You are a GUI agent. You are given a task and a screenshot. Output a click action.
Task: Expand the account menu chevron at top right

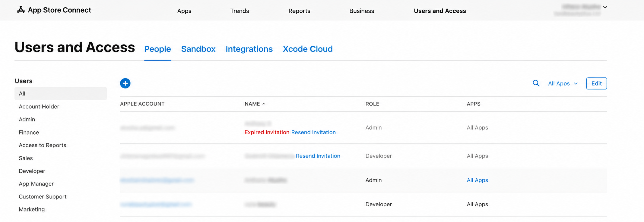point(605,7)
